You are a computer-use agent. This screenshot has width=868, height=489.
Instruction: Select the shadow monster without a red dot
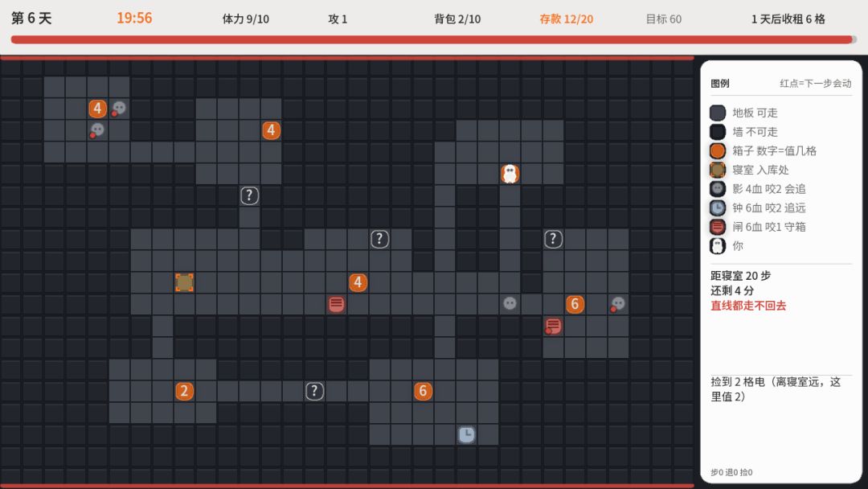(x=510, y=304)
